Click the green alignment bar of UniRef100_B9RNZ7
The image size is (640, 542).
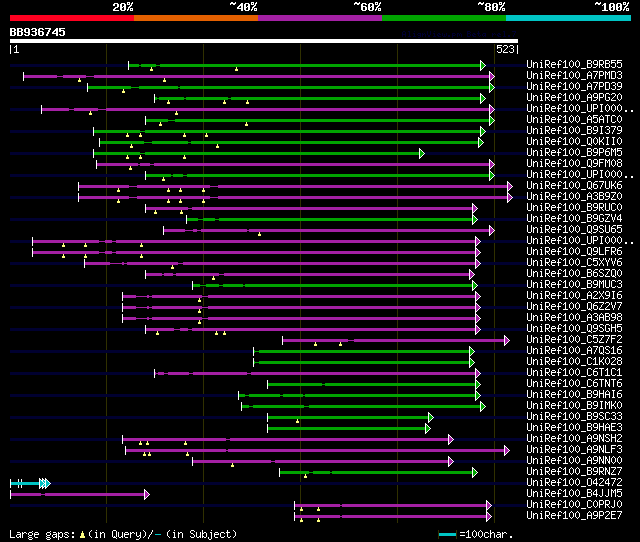(378, 473)
